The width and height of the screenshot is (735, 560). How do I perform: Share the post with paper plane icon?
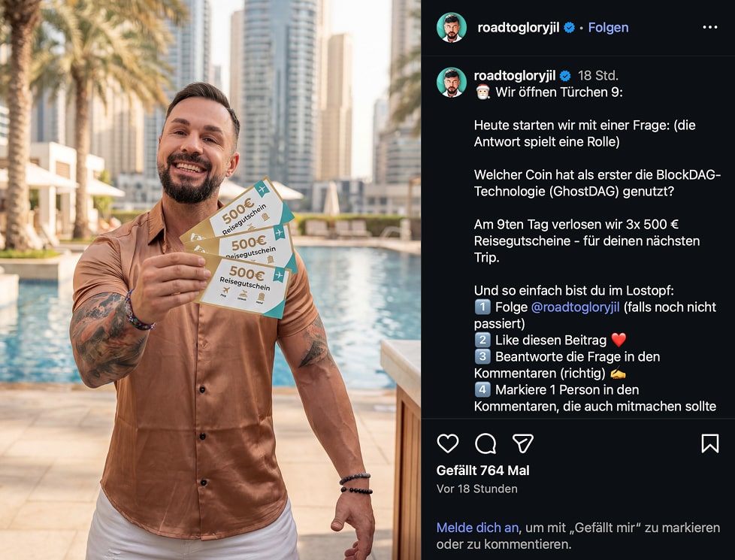coord(522,443)
